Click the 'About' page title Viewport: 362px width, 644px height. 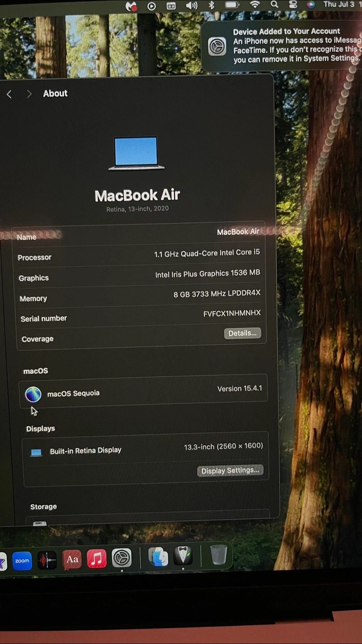coord(55,93)
